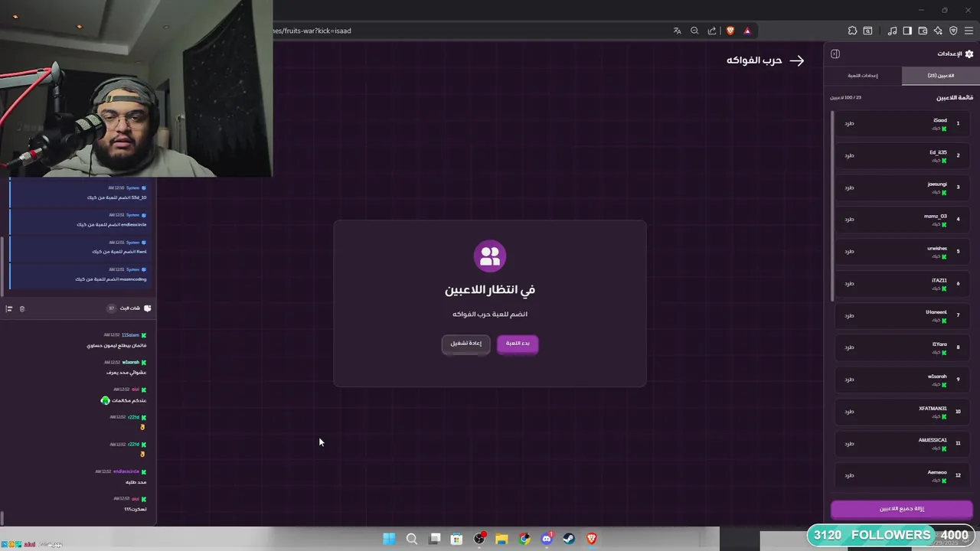The image size is (980, 551).
Task: Click the إزالة جميع اللاعبين remove all button
Action: click(x=902, y=509)
